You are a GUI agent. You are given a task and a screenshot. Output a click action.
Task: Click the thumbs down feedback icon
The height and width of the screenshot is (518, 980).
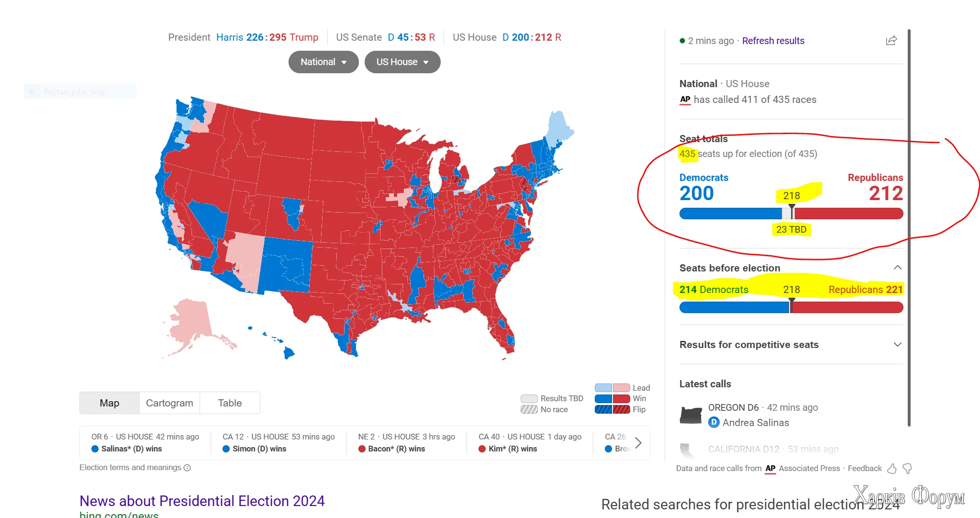(907, 469)
